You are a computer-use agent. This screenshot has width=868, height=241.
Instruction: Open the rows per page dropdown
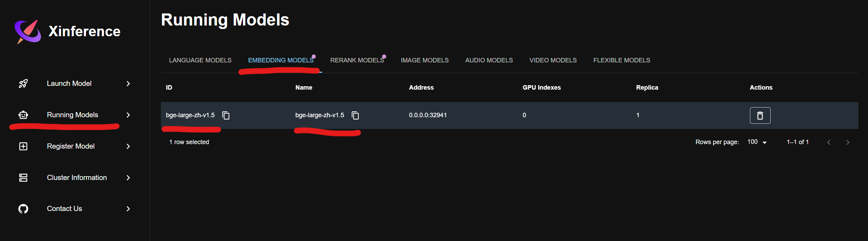tap(757, 142)
